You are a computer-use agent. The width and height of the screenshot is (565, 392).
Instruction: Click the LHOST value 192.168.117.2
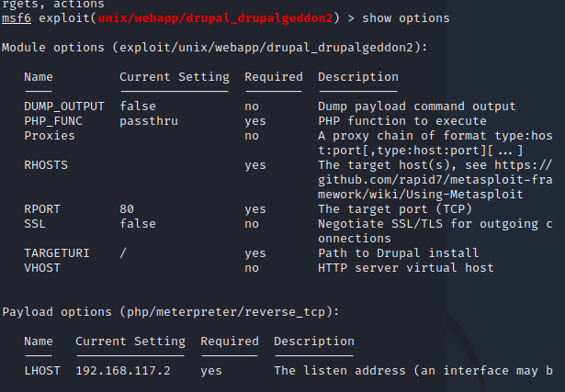123,371
